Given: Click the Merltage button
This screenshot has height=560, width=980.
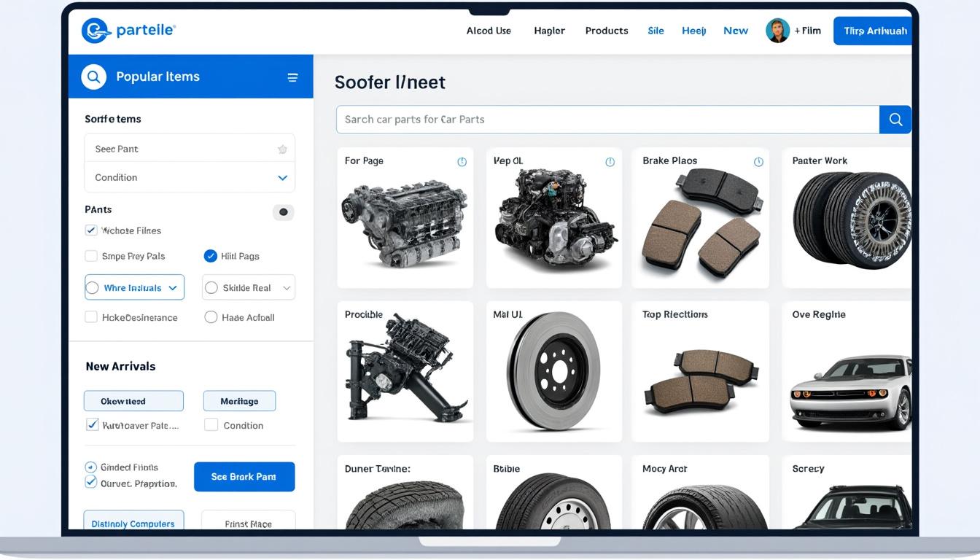Looking at the screenshot, I should (239, 401).
